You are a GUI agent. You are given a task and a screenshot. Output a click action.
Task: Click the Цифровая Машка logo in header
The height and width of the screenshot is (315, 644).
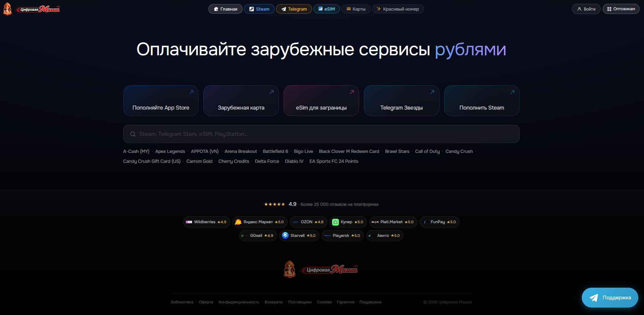31,9
